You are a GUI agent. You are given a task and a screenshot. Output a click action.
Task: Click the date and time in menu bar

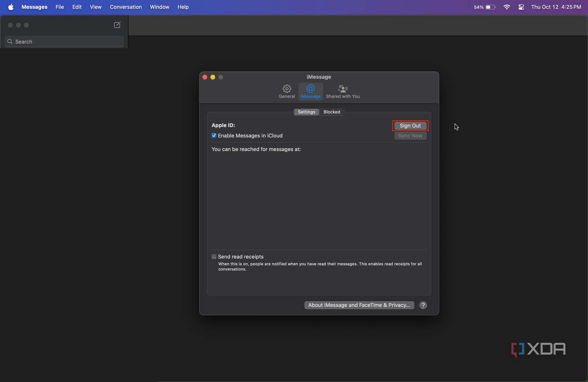(556, 7)
